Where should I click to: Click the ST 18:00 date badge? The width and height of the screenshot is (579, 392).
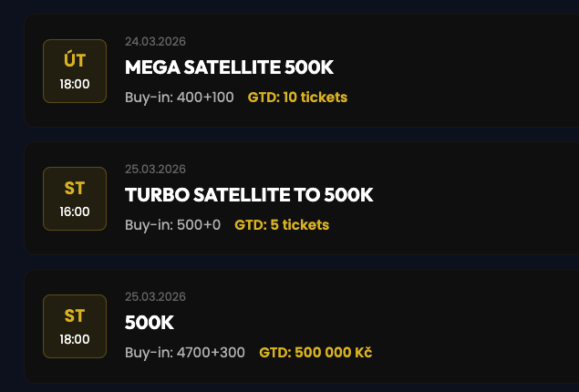click(x=75, y=326)
